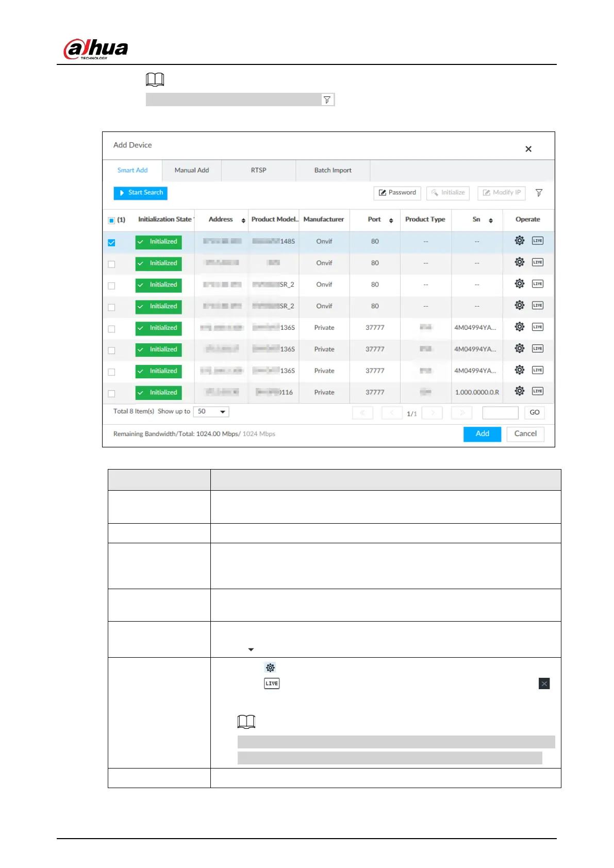Check the first SR_2 row checkbox
614x868 pixels.
click(x=111, y=286)
